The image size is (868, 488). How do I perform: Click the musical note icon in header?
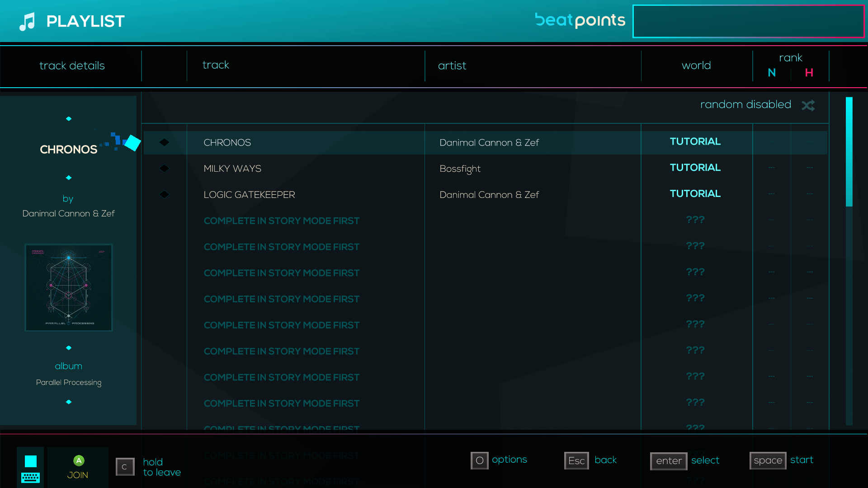(x=28, y=21)
